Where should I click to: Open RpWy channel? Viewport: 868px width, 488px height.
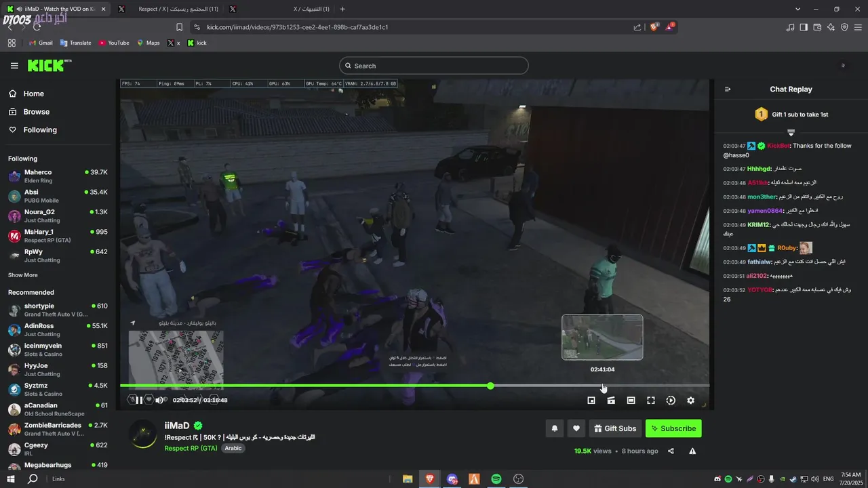(x=58, y=256)
